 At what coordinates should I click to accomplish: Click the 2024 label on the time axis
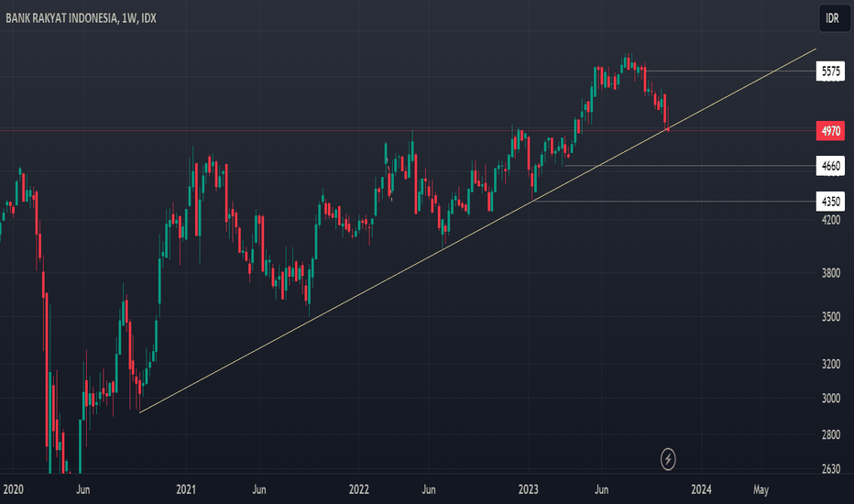[x=701, y=489]
